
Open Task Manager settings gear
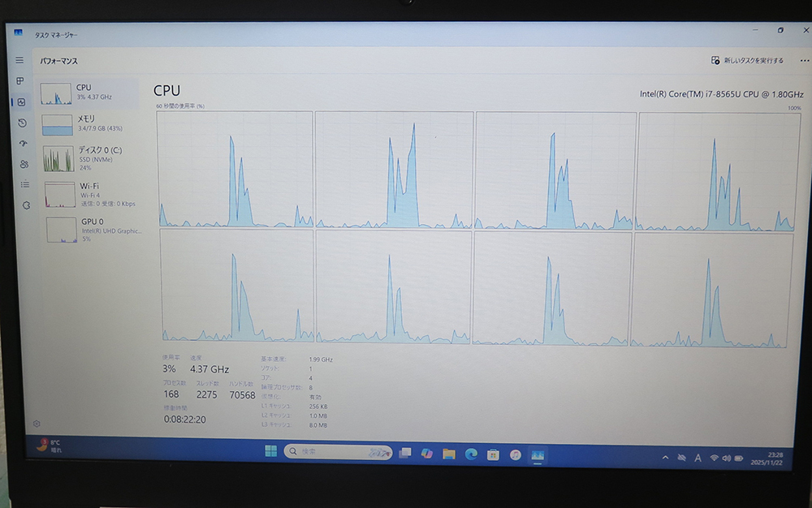[x=37, y=424]
